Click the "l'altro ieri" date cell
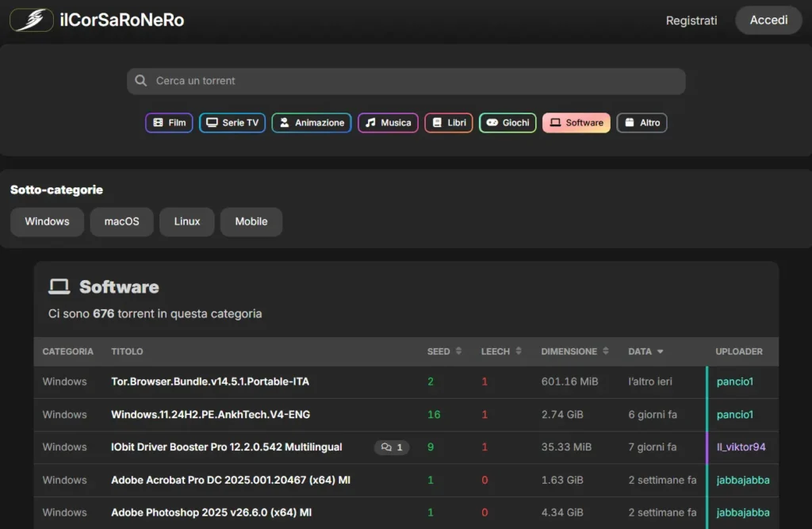 point(650,381)
